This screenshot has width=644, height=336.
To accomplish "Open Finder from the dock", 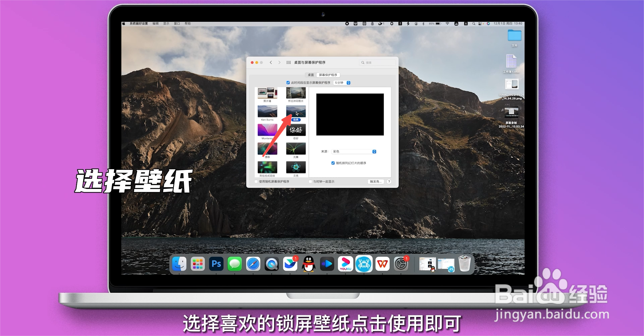I will [x=179, y=264].
